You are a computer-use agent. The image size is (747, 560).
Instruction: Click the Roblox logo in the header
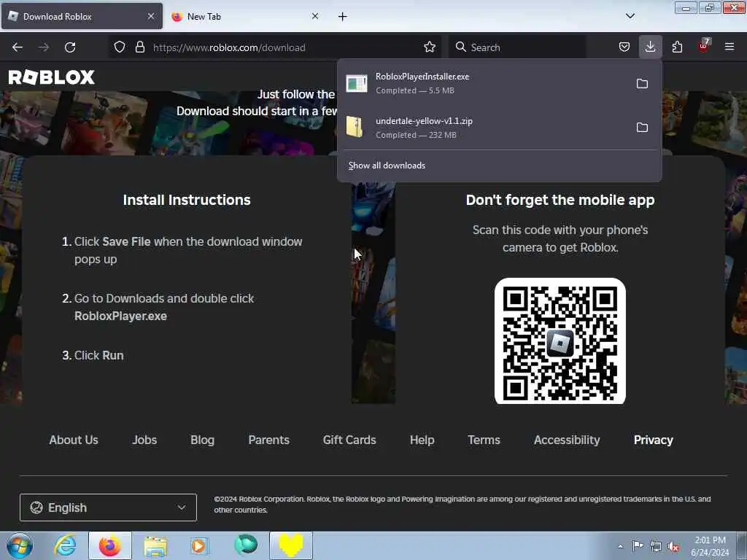pos(52,77)
